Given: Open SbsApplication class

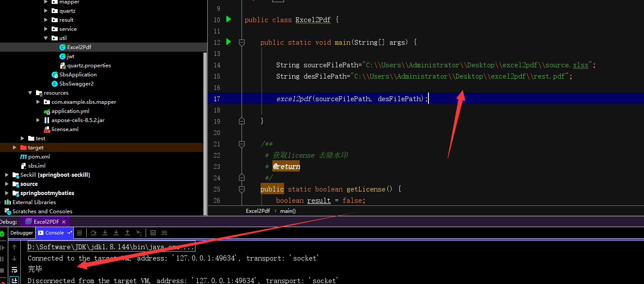Looking at the screenshot, I should [x=78, y=74].
